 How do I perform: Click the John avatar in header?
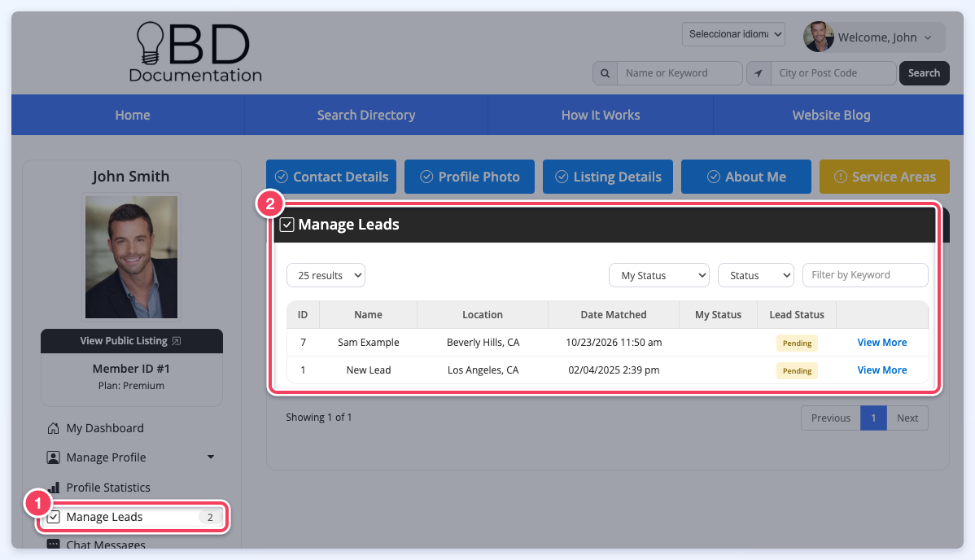(x=818, y=37)
